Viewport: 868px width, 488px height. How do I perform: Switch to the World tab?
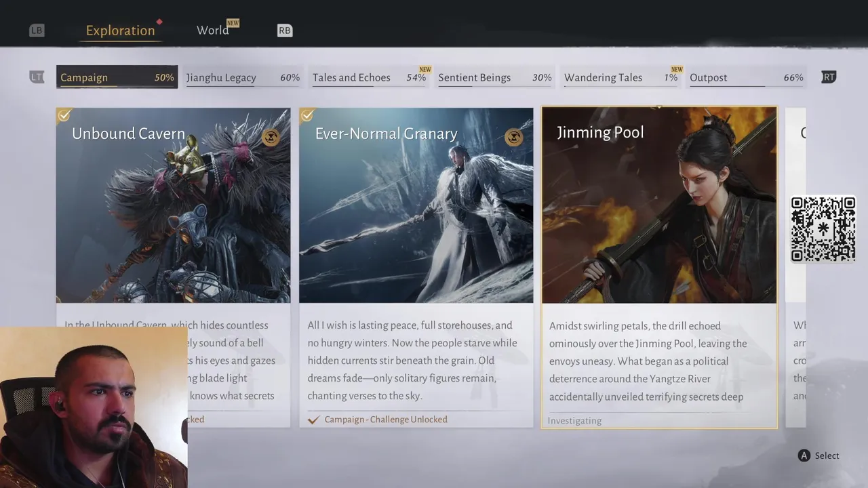coord(213,30)
